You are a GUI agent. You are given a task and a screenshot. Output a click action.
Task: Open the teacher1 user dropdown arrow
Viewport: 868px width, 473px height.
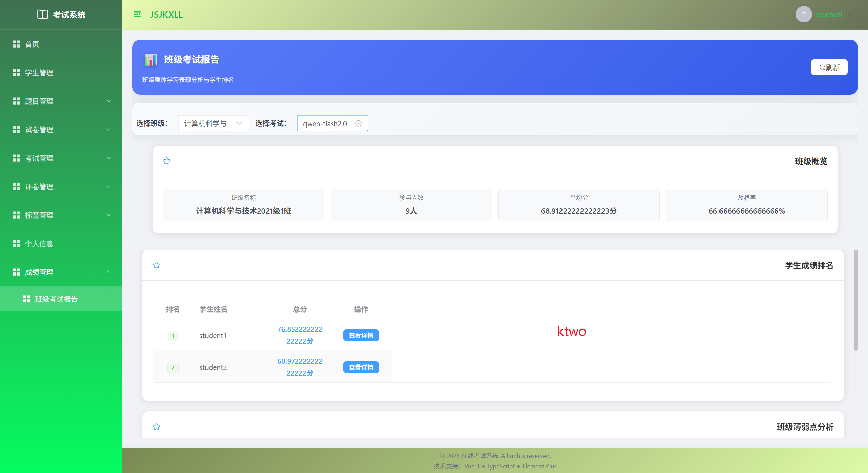[x=850, y=14]
